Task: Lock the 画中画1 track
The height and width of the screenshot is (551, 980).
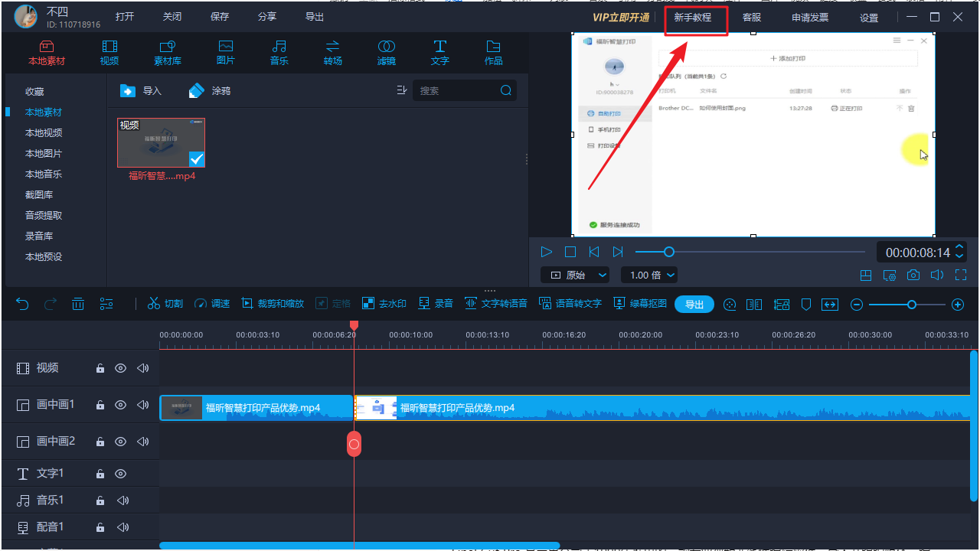Action: pos(100,405)
